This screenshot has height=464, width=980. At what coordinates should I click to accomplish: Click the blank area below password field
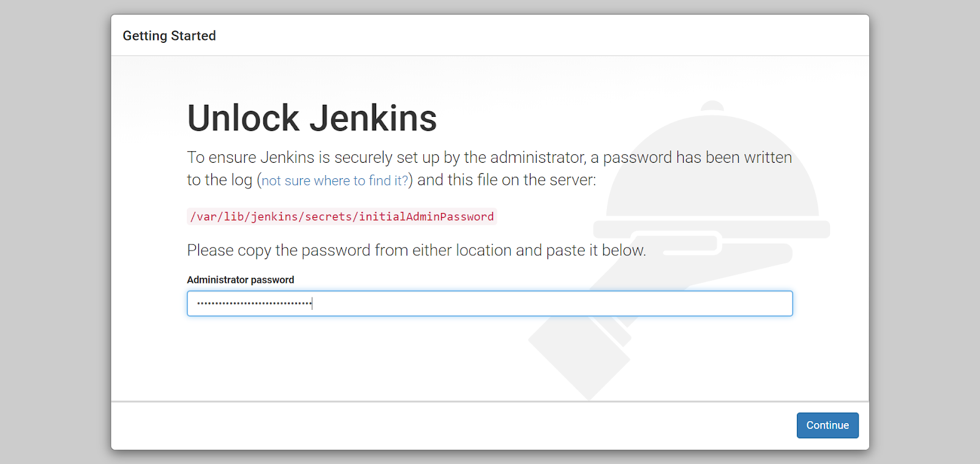pyautogui.click(x=367, y=358)
